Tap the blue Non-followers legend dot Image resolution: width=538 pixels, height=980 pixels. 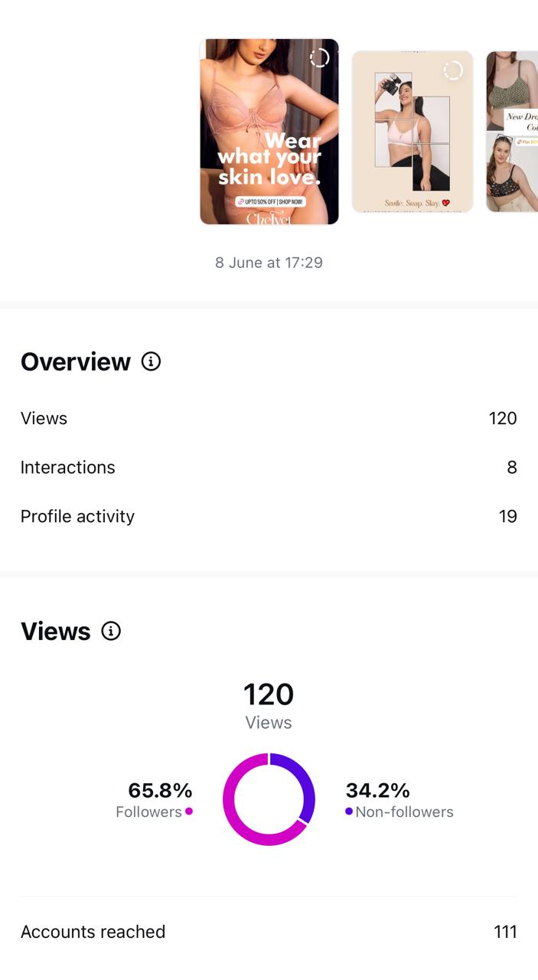349,812
